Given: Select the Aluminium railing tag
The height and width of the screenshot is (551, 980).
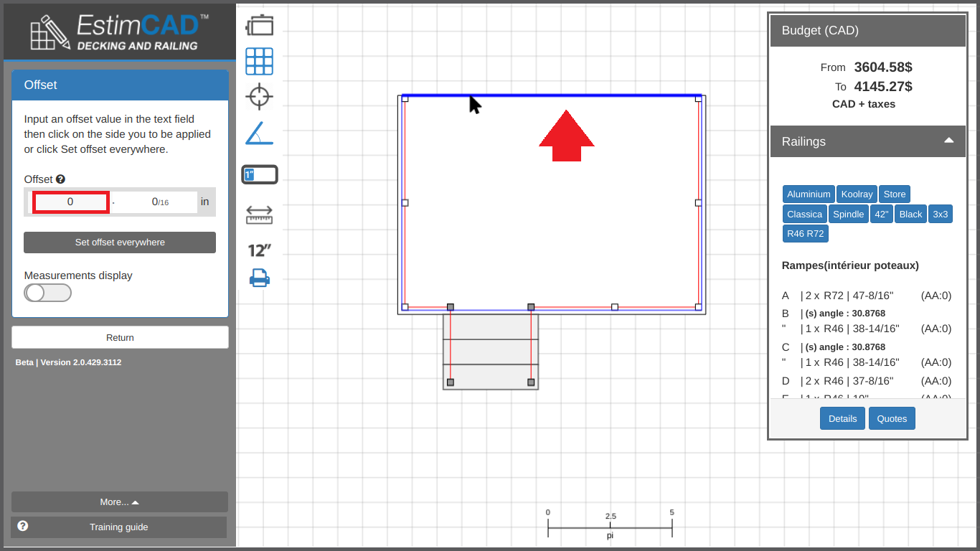Looking at the screenshot, I should click(x=809, y=194).
